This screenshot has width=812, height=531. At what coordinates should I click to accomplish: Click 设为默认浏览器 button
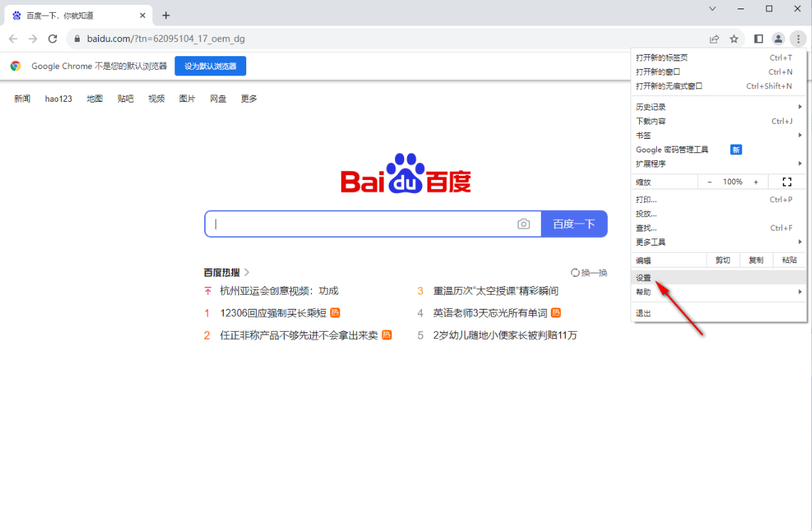pyautogui.click(x=210, y=65)
